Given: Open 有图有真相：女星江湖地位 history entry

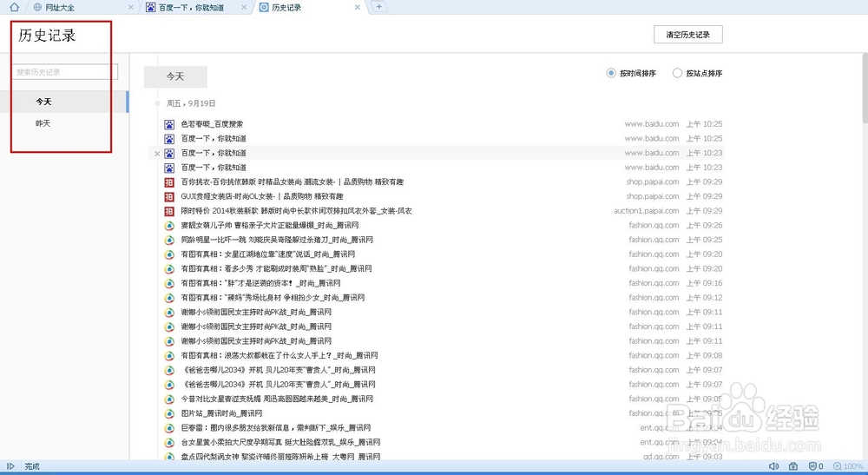Looking at the screenshot, I should [268, 254].
